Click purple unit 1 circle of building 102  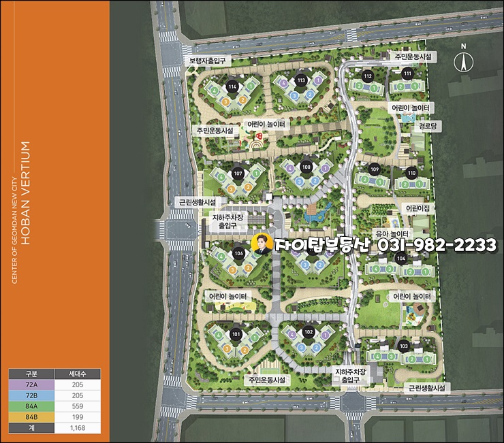pyautogui.click(x=326, y=335)
